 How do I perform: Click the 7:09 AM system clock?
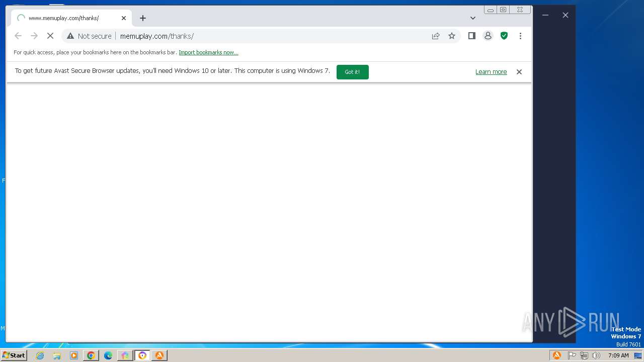click(x=618, y=355)
